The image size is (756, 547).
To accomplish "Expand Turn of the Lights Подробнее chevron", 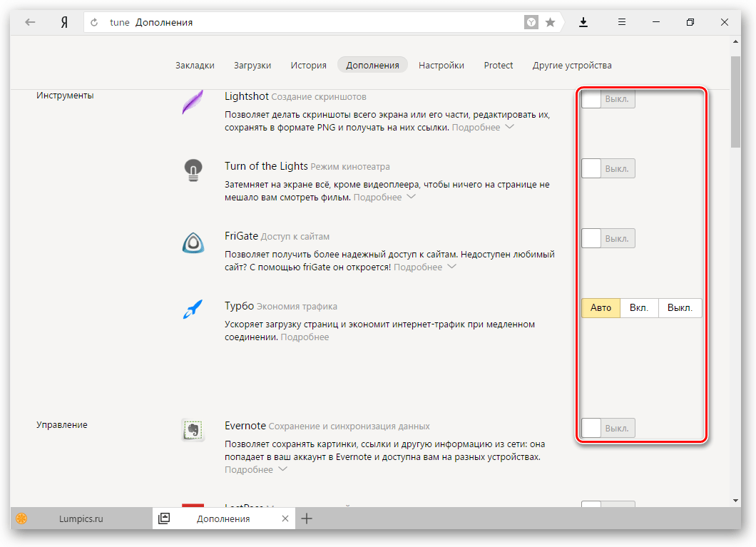I will 411,197.
